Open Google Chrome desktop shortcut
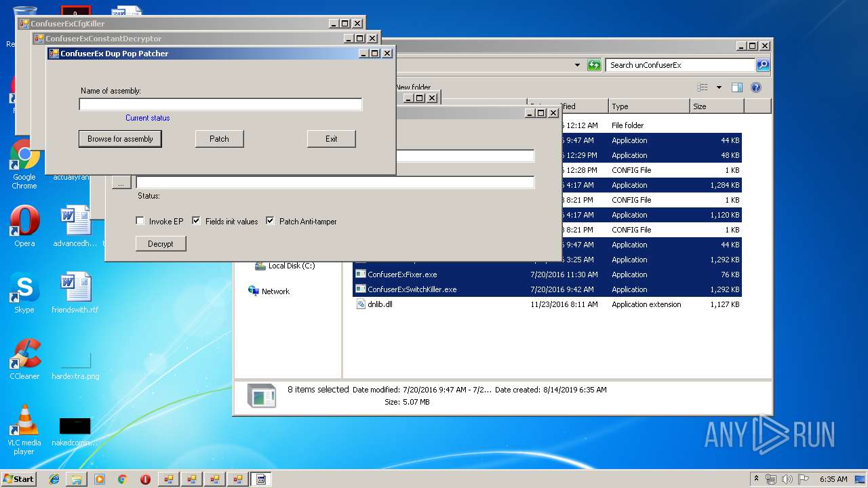This screenshot has height=488, width=868. pos(24,165)
